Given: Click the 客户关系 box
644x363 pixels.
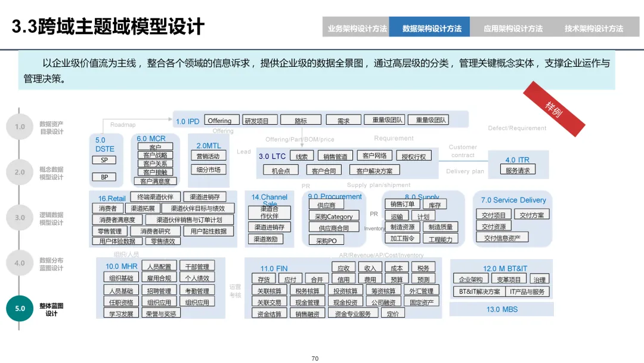Looking at the screenshot, I should coord(155,163).
